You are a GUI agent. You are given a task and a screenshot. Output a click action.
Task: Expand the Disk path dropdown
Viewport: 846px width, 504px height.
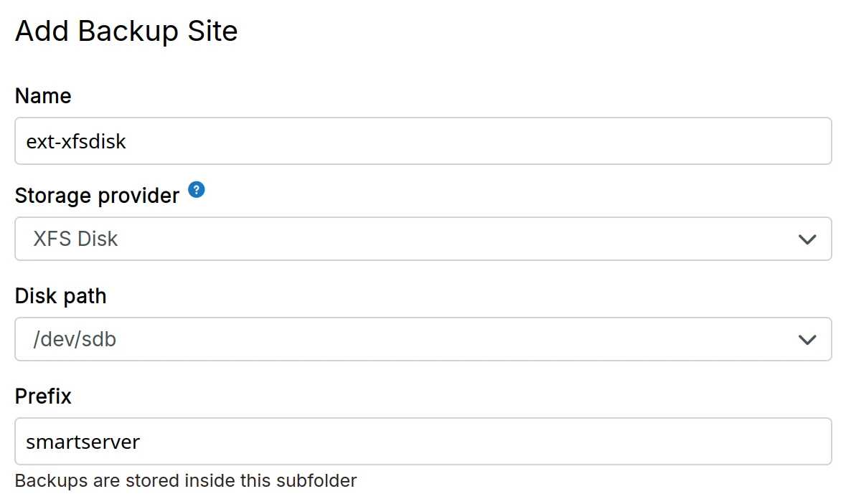click(x=423, y=339)
